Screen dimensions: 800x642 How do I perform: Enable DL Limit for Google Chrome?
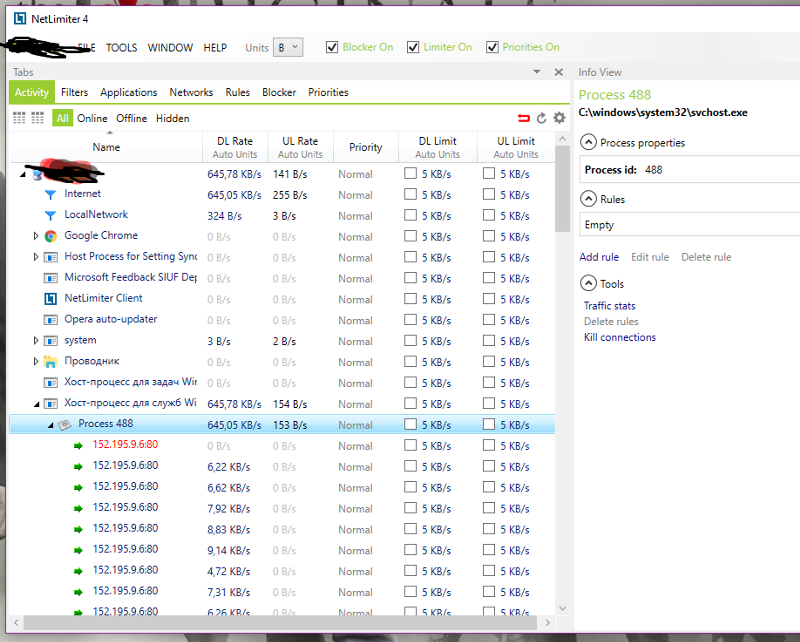click(410, 236)
